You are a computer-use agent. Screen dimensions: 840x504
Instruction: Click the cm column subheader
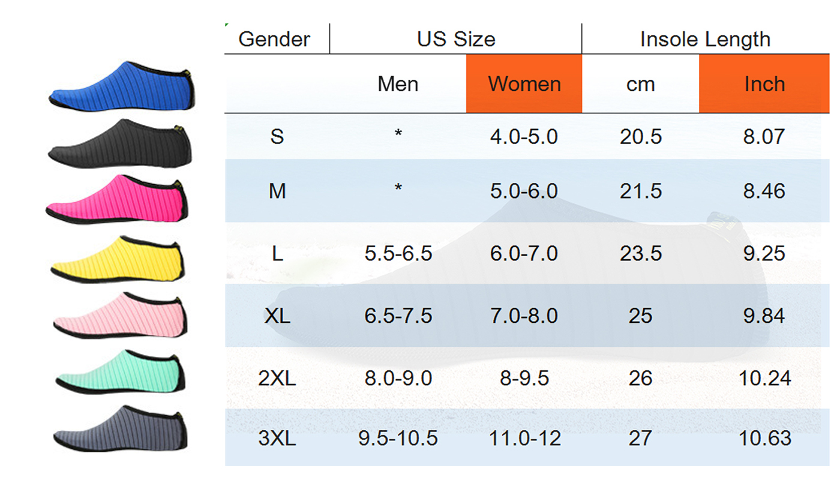tap(640, 84)
